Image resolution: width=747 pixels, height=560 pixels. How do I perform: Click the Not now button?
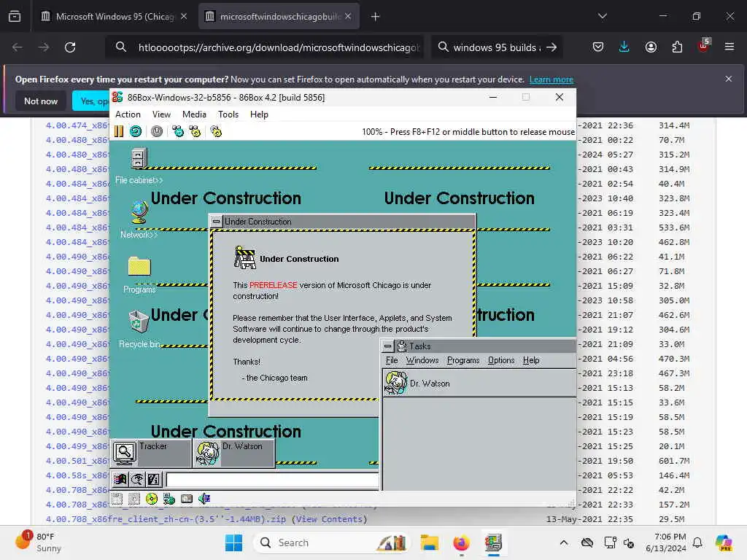(x=41, y=101)
